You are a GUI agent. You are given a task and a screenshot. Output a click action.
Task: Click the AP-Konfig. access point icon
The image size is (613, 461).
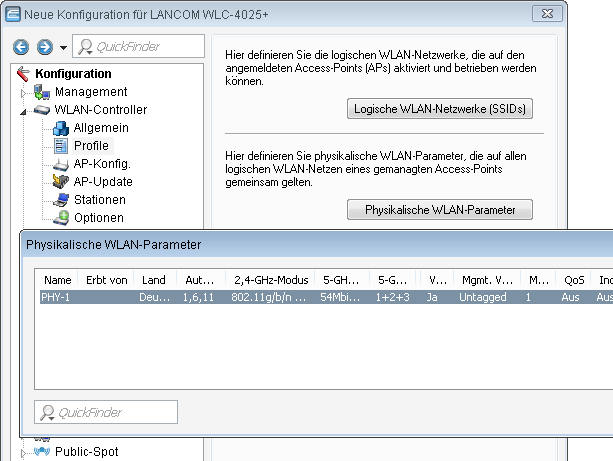point(60,164)
